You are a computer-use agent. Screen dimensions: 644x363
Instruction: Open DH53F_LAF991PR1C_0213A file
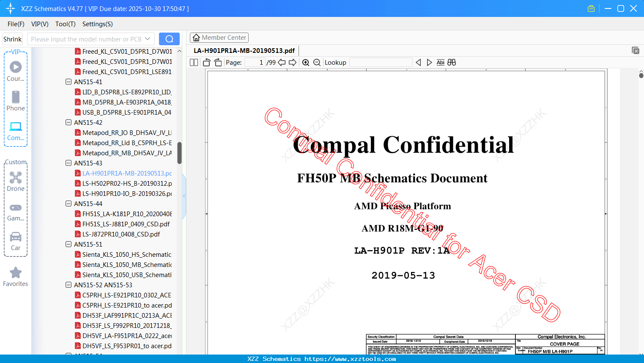pyautogui.click(x=127, y=315)
